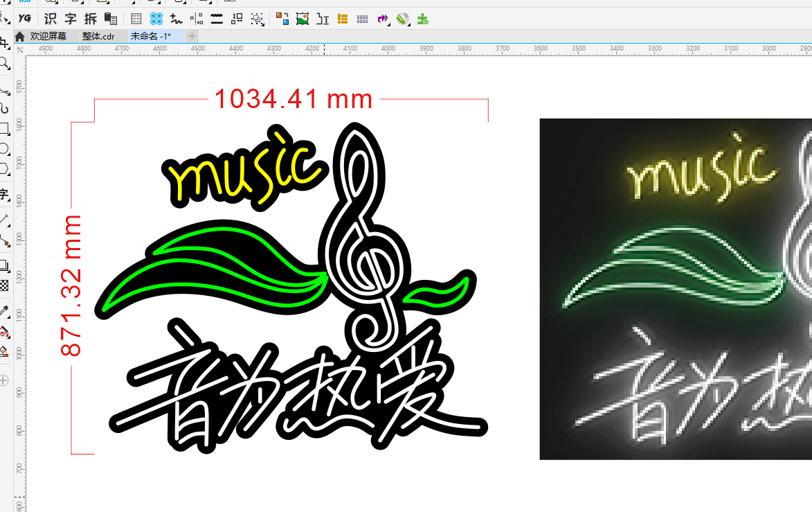Select the Ellipse tool

(5, 149)
